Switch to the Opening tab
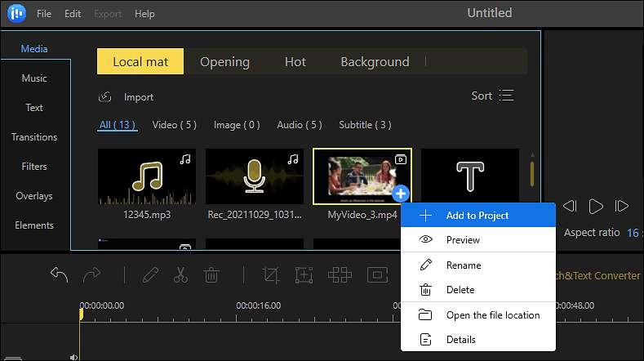The width and height of the screenshot is (644, 361). click(x=224, y=62)
